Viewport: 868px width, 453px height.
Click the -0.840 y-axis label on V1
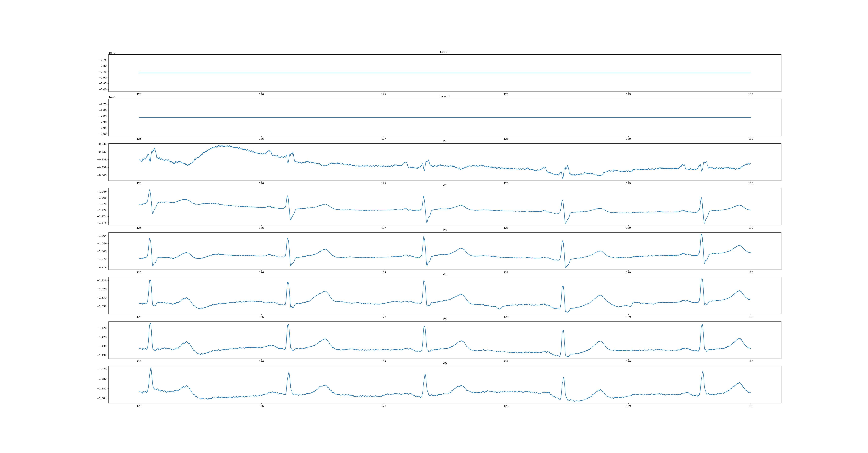coord(102,175)
